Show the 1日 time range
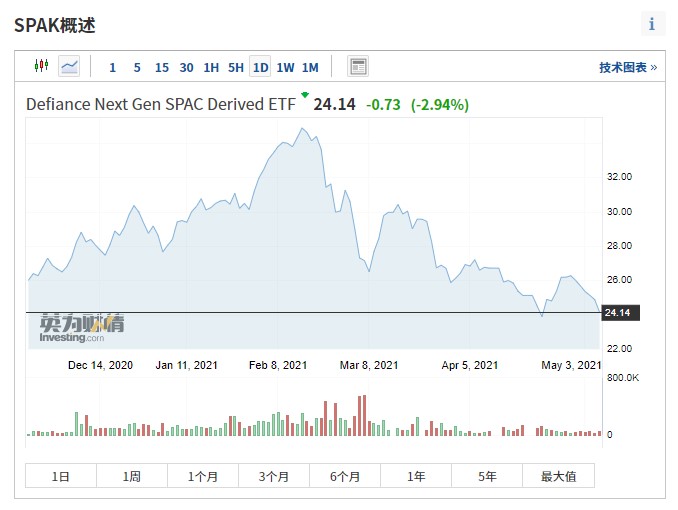This screenshot has height=510, width=678. [x=61, y=476]
